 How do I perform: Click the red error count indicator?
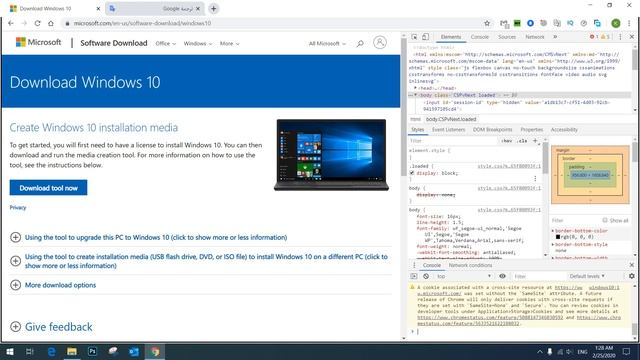[x=593, y=37]
